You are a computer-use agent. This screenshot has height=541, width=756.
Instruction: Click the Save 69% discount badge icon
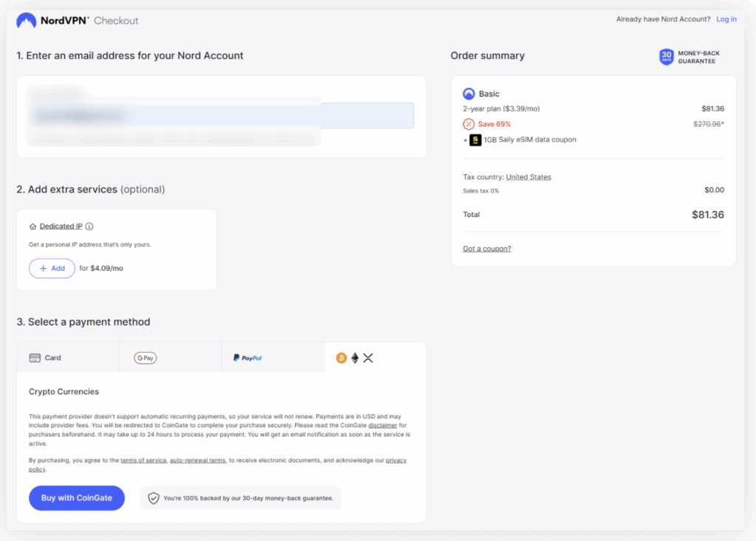[469, 124]
